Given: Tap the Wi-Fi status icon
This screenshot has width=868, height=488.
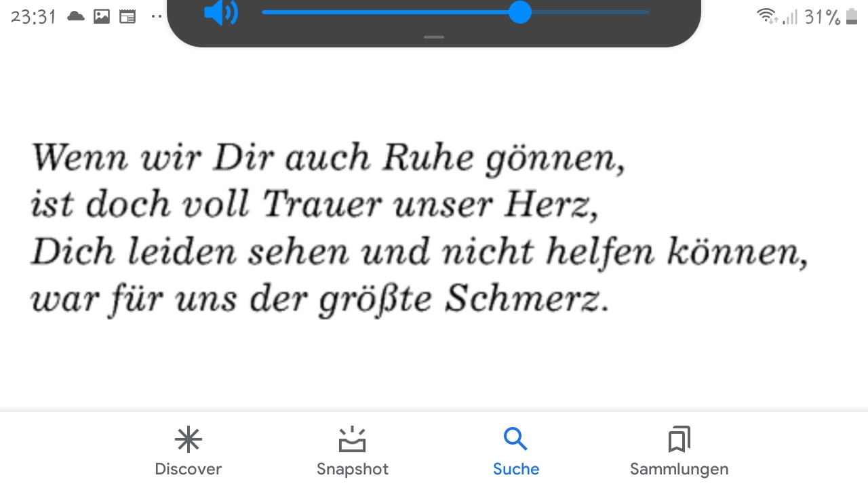Looking at the screenshot, I should (x=768, y=16).
